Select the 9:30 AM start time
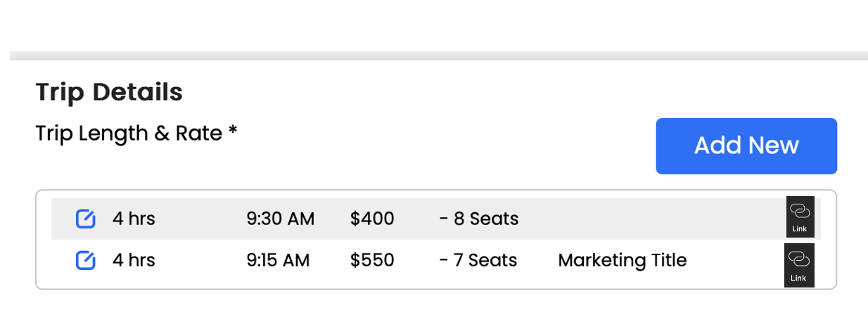 280,219
